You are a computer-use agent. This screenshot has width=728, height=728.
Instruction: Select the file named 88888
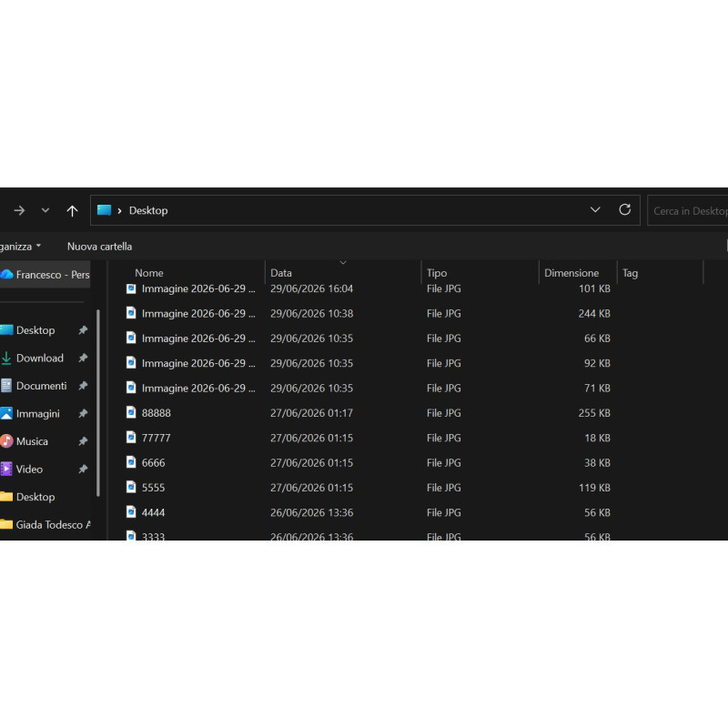[x=369, y=413]
